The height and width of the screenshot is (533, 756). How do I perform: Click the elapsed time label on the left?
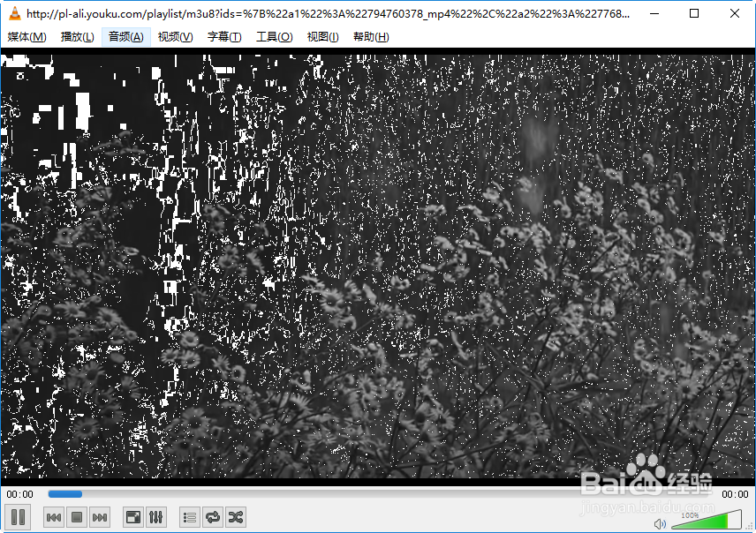pos(19,494)
